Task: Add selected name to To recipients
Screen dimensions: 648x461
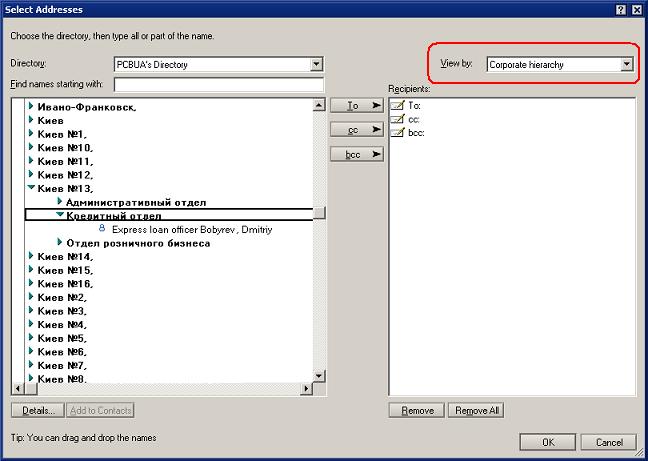Action: 356,105
